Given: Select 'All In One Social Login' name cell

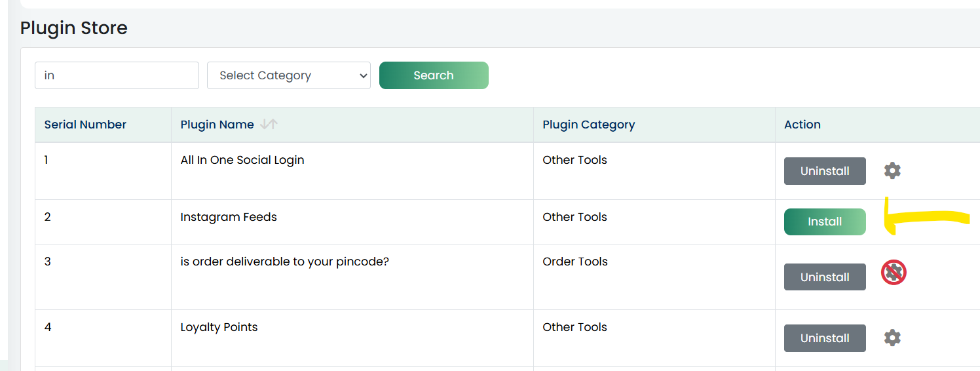Looking at the screenshot, I should pos(352,171).
